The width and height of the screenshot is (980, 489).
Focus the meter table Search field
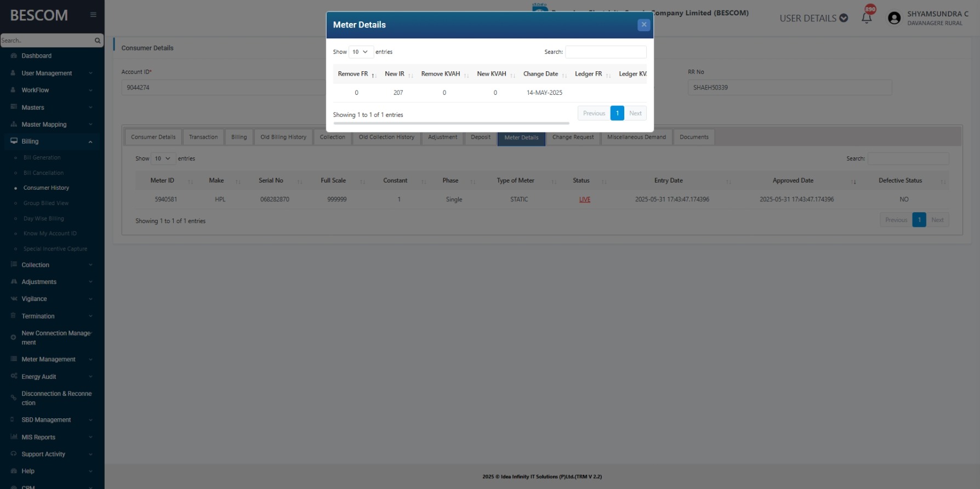908,158
